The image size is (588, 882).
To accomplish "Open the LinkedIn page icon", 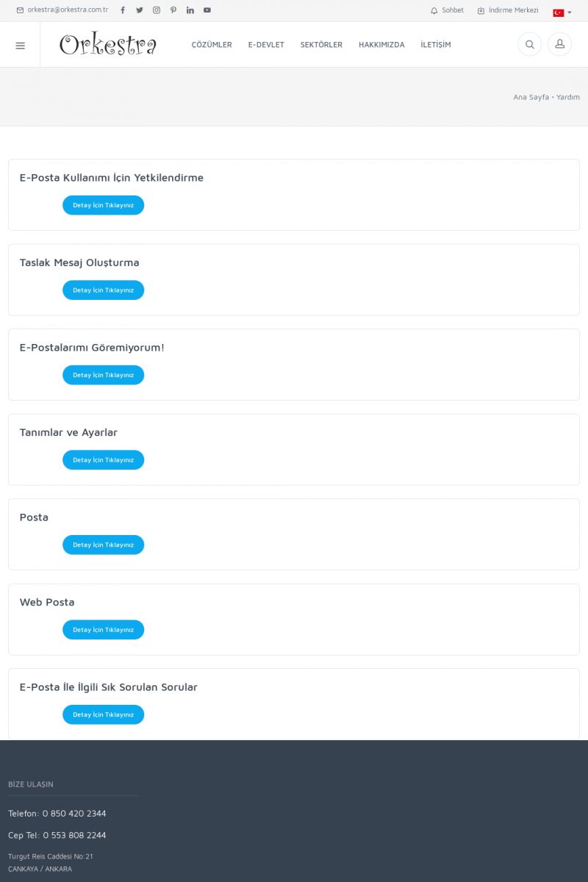I will [190, 10].
